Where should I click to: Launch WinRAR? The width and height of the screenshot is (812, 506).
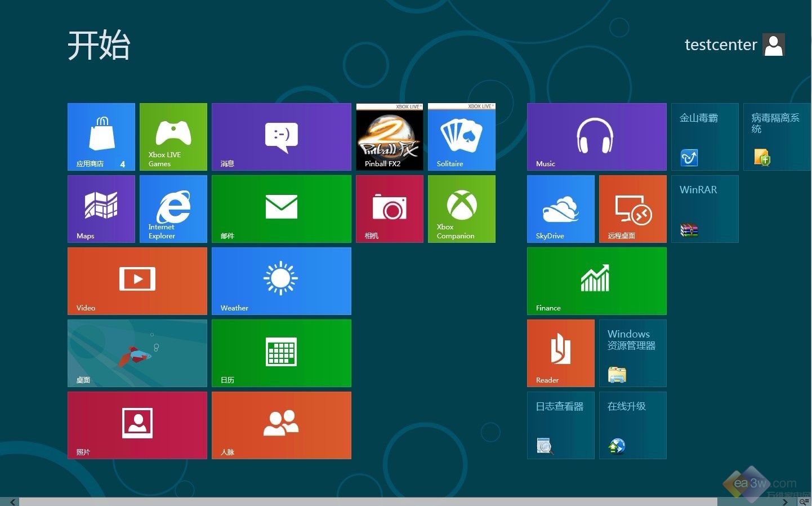tap(704, 208)
